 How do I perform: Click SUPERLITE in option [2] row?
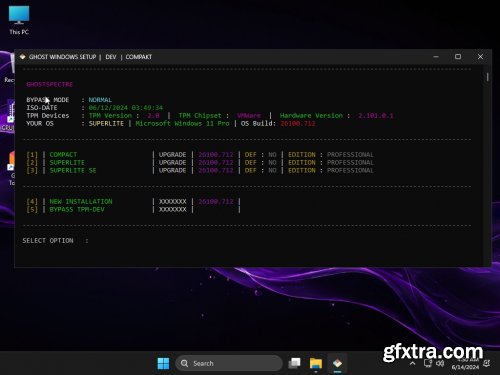(67, 163)
